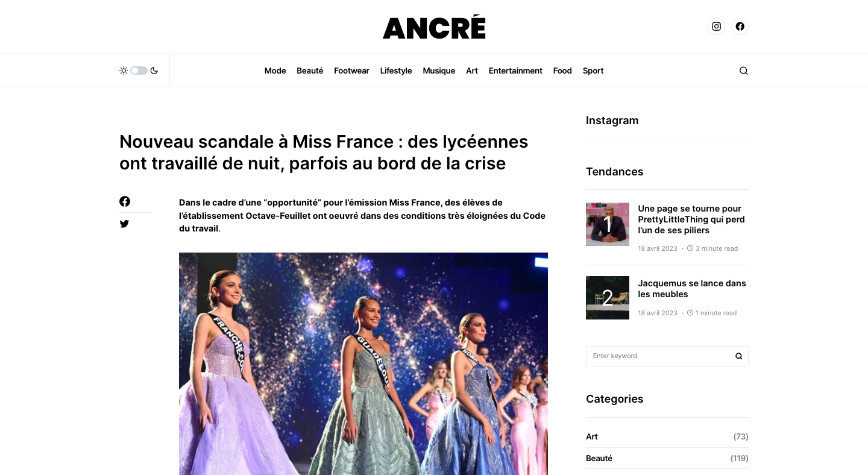The height and width of the screenshot is (475, 868).
Task: Click the moon dark-mode icon
Action: coord(154,71)
